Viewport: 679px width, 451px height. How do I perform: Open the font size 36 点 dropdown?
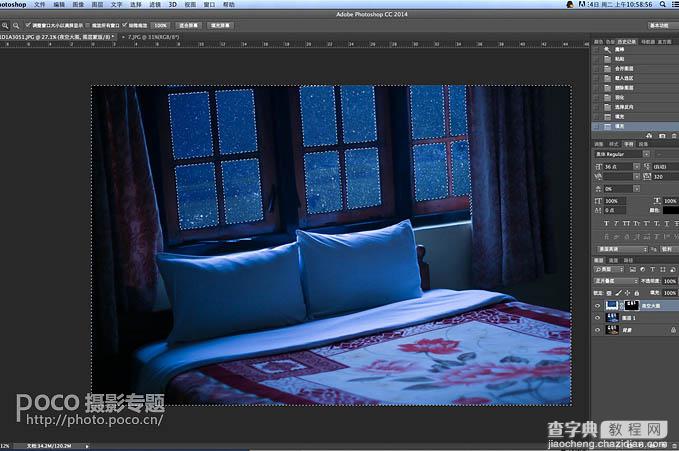[637, 167]
